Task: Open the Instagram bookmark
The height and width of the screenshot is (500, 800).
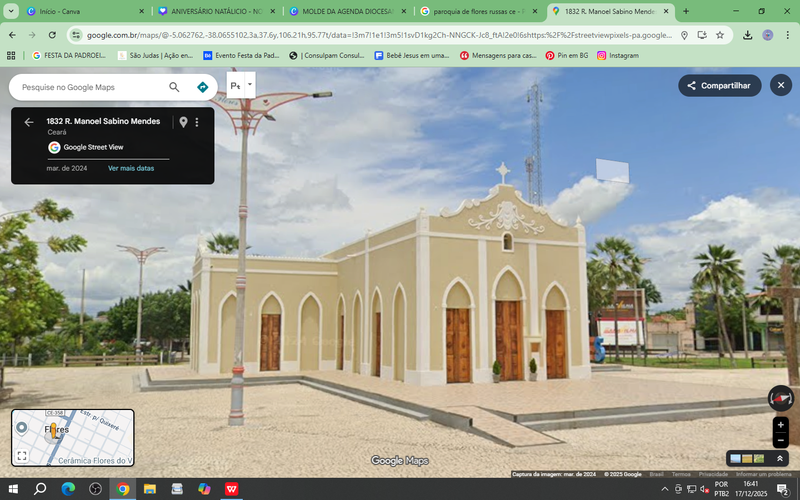Action: pos(618,56)
